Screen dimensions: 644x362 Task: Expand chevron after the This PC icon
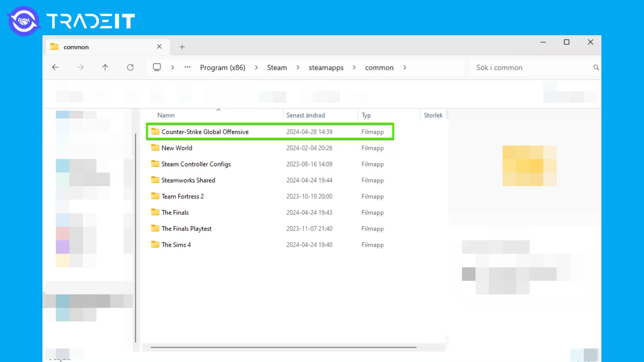click(172, 67)
